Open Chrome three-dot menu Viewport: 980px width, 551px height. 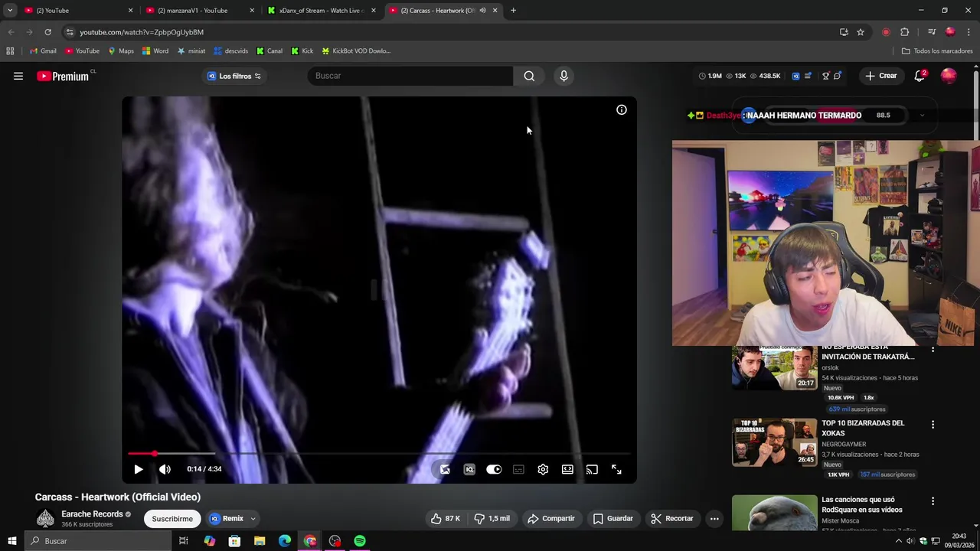point(969,32)
